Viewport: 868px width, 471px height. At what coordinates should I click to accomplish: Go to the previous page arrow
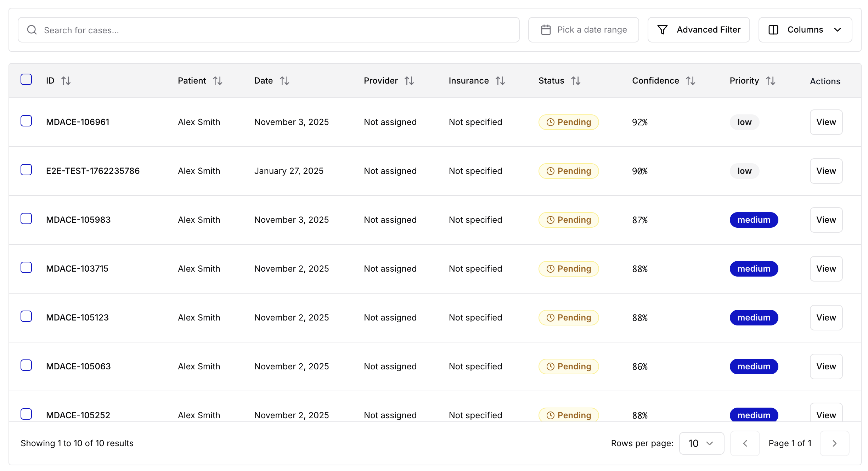click(x=745, y=443)
